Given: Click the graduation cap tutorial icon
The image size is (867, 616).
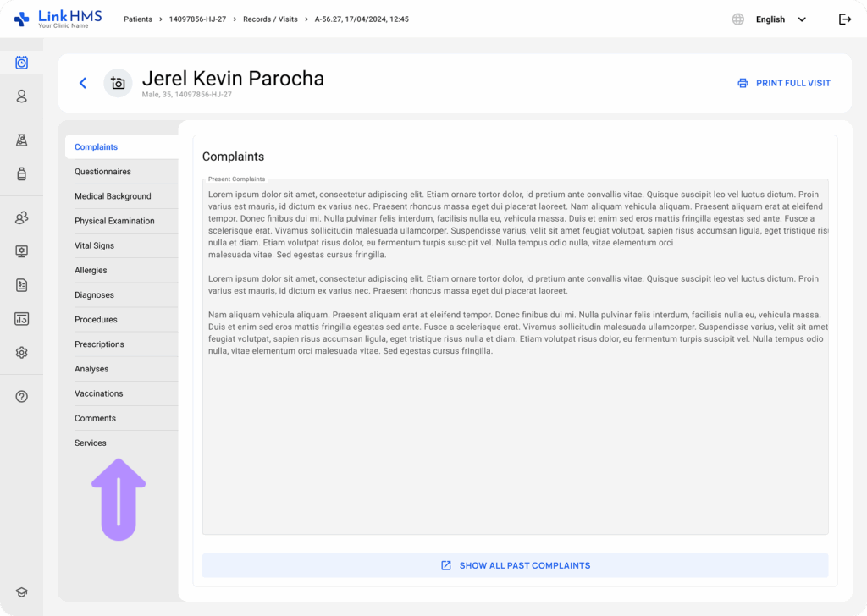Looking at the screenshot, I should click(x=22, y=592).
